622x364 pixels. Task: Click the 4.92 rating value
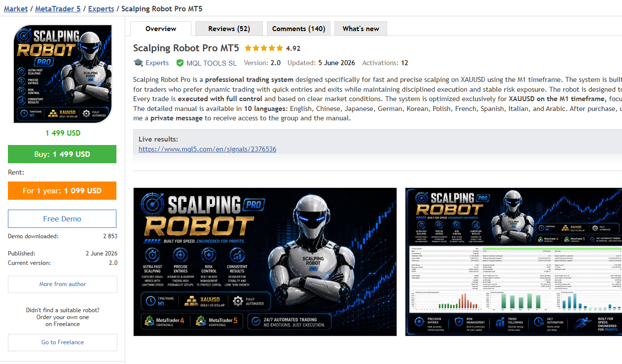click(x=293, y=48)
